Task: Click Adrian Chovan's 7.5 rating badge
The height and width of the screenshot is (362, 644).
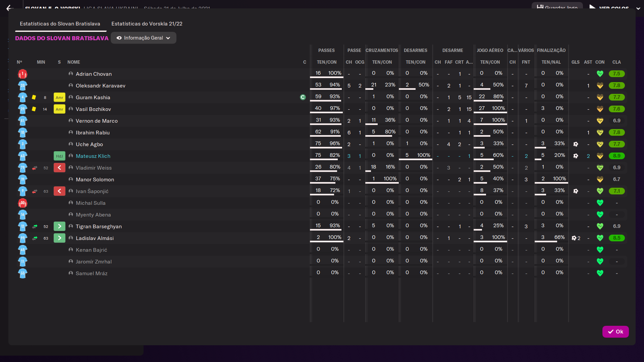Action: (617, 74)
